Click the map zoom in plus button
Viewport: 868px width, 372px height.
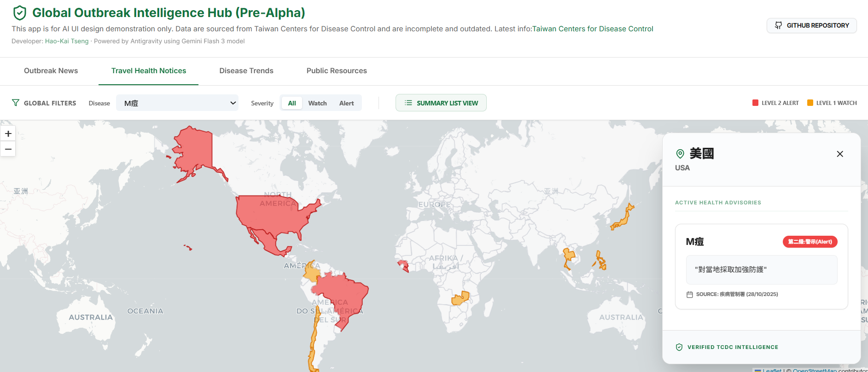[8, 134]
